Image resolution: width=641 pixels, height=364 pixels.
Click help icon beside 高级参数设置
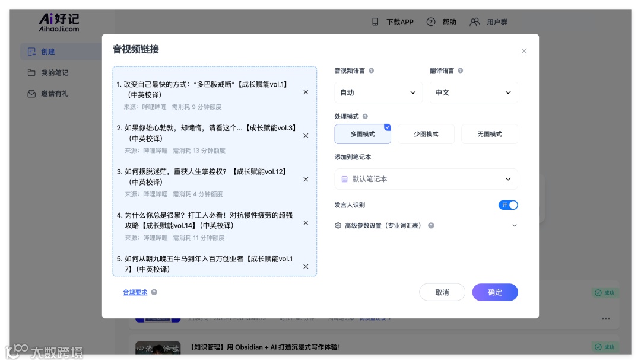tap(431, 225)
